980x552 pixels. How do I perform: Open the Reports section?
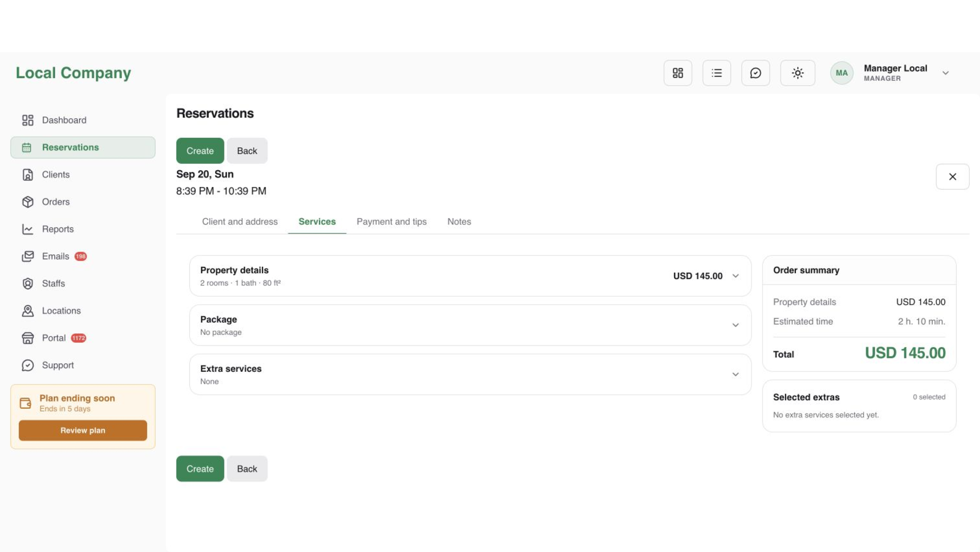(x=83, y=229)
